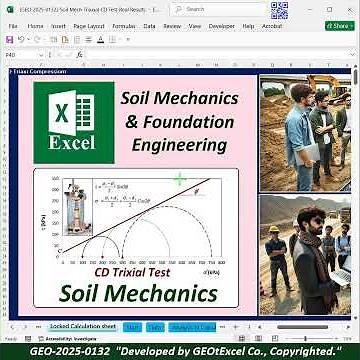Click the zoom percentage in status bar

348,338
